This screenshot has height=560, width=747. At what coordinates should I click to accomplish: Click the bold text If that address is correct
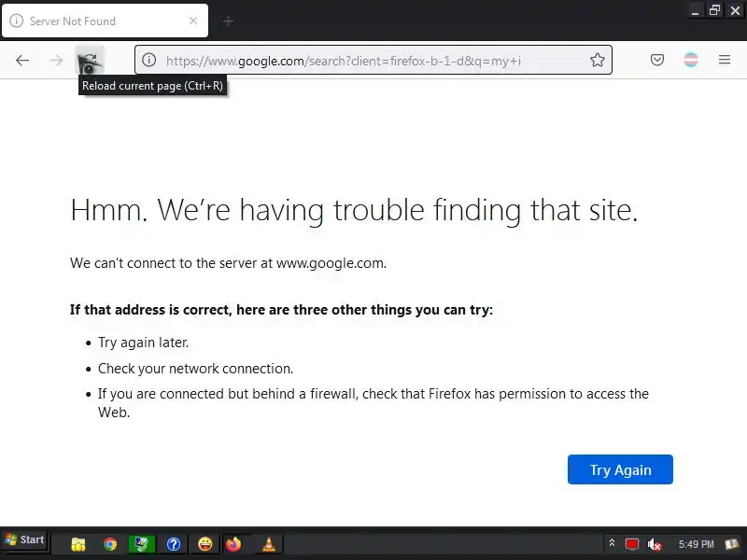pyautogui.click(x=281, y=310)
